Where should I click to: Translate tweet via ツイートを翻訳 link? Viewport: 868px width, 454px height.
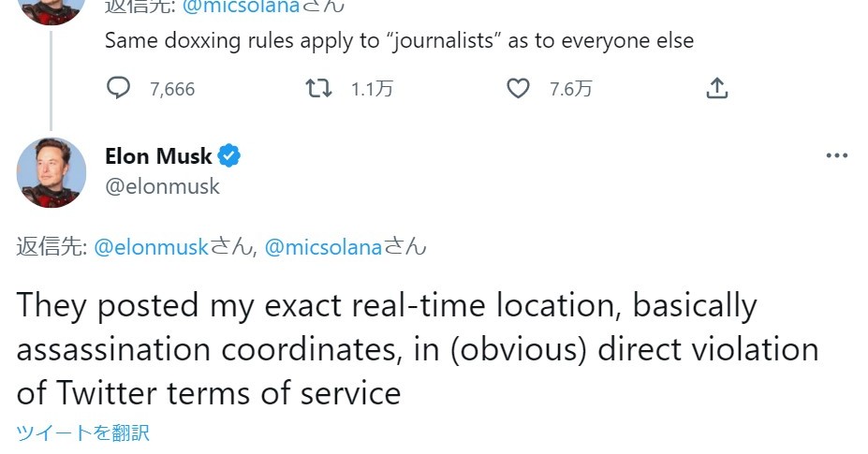click(x=83, y=432)
